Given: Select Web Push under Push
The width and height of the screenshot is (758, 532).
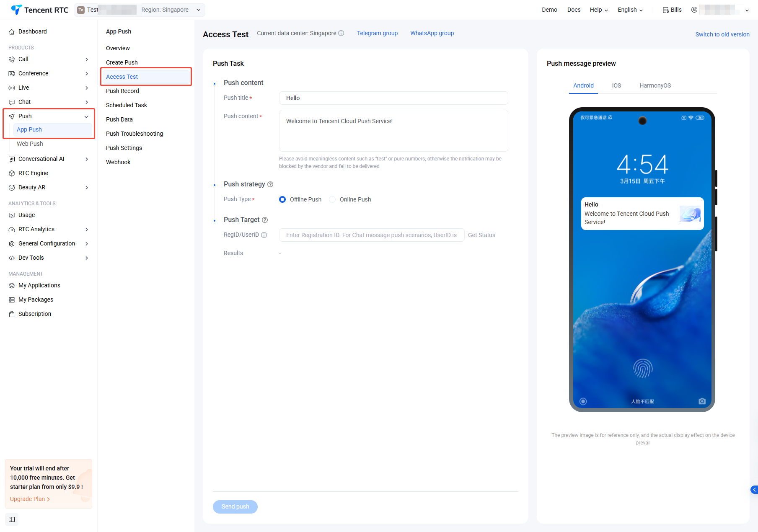Looking at the screenshot, I should point(30,144).
